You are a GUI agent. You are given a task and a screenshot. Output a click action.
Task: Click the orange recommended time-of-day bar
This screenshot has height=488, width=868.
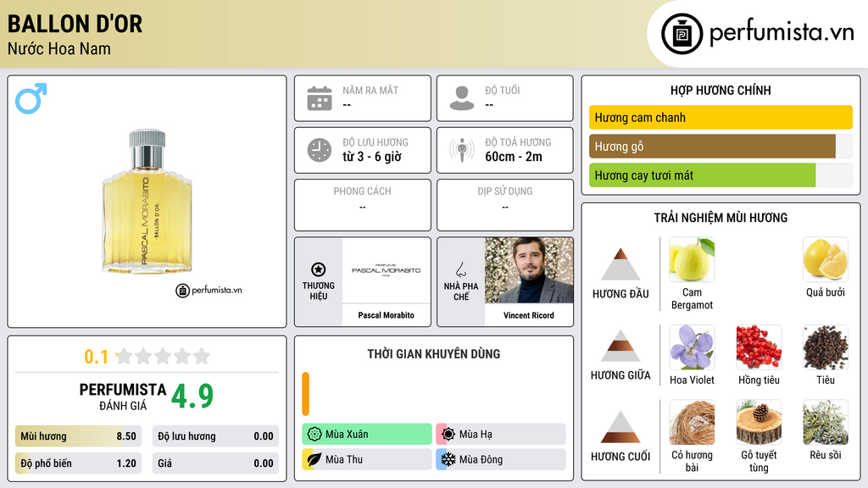click(305, 394)
